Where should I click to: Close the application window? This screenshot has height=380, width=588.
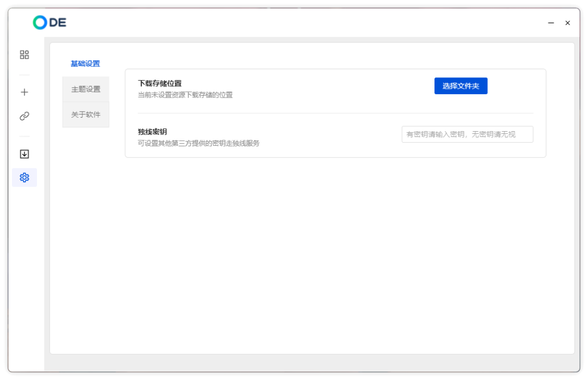[567, 23]
